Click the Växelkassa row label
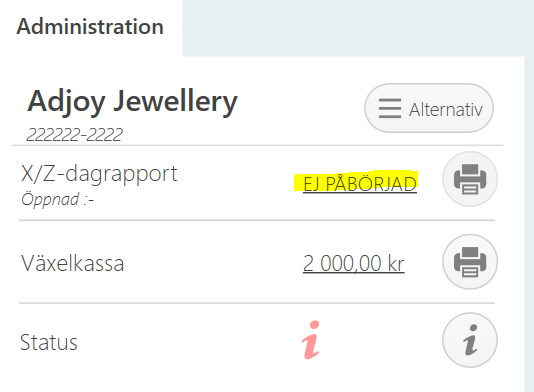The height and width of the screenshot is (392, 534). click(x=73, y=264)
